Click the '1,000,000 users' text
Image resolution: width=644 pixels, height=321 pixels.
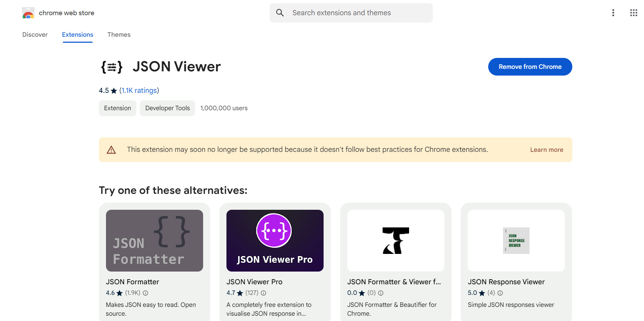pos(224,108)
